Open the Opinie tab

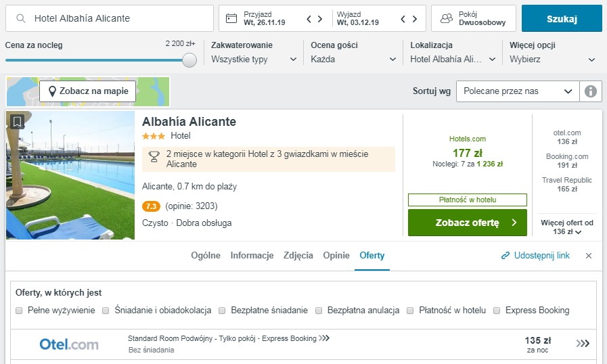[x=336, y=255]
